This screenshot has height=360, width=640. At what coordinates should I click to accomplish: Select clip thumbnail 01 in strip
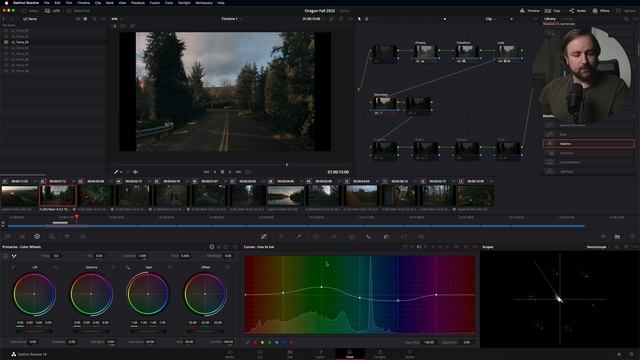[19, 195]
